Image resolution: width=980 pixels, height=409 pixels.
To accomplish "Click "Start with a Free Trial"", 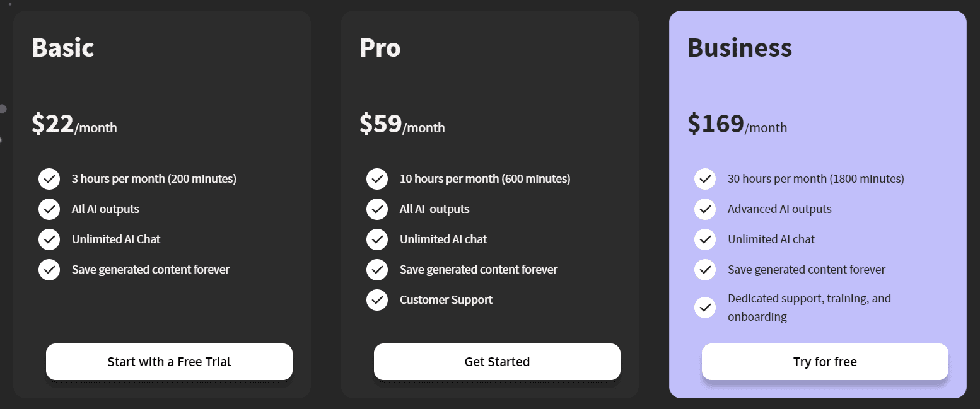I will tap(168, 362).
